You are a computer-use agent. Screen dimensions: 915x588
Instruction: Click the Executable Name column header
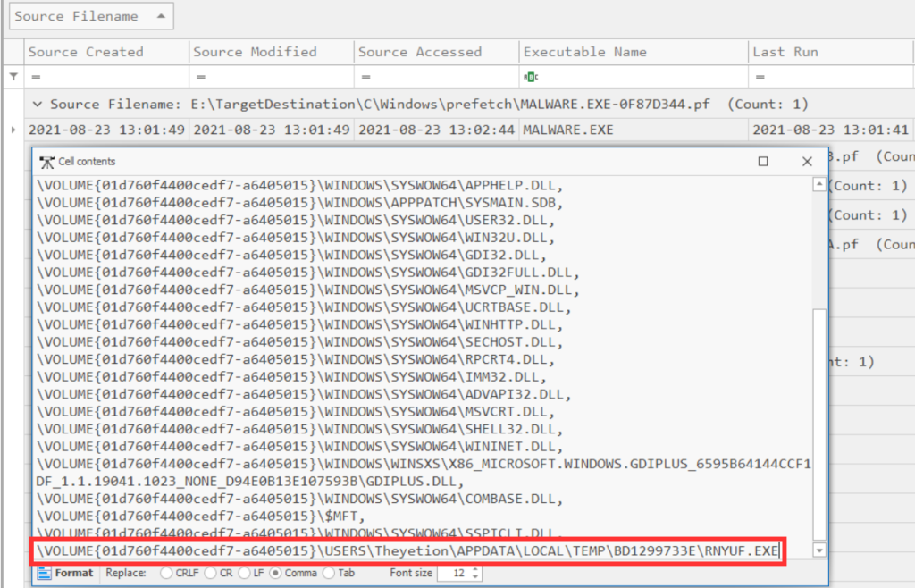click(x=634, y=52)
